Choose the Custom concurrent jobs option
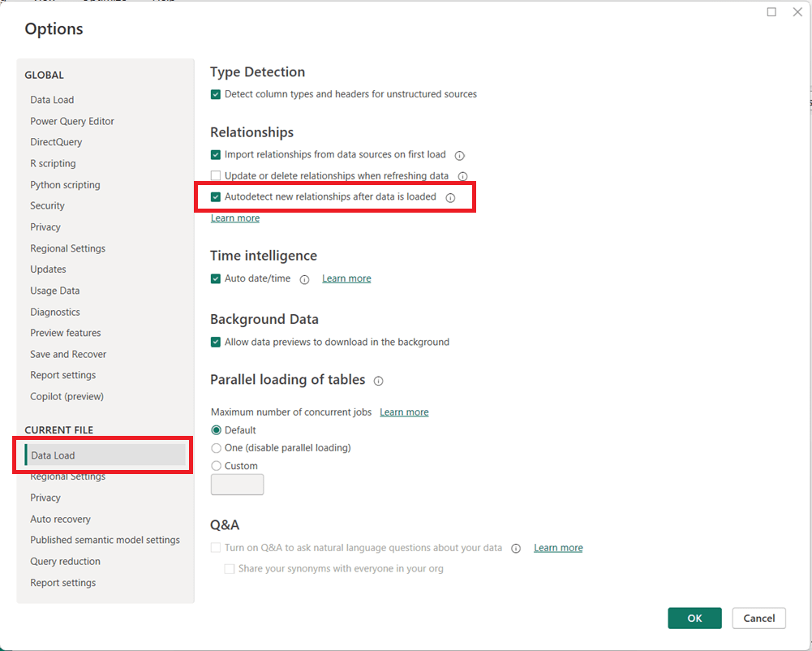This screenshot has width=812, height=651. coord(216,466)
